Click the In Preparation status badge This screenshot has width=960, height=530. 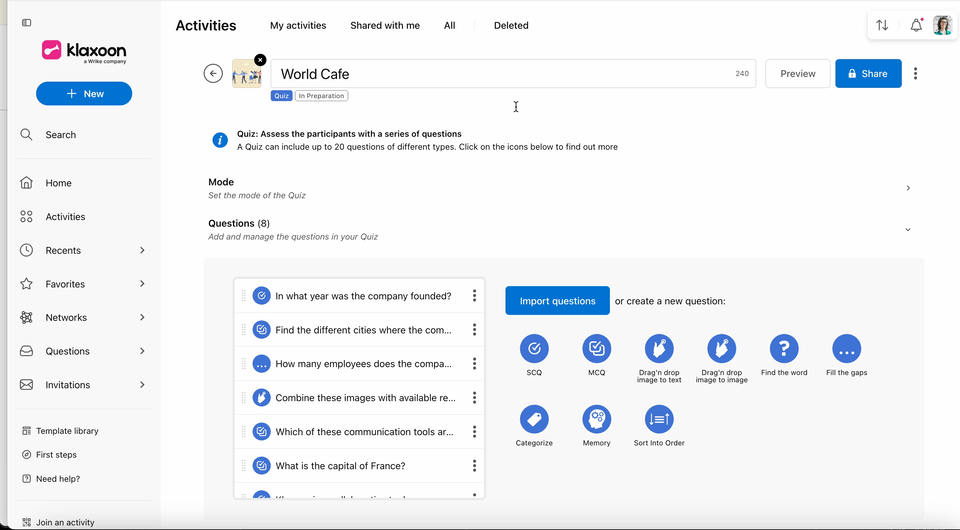[x=321, y=96]
